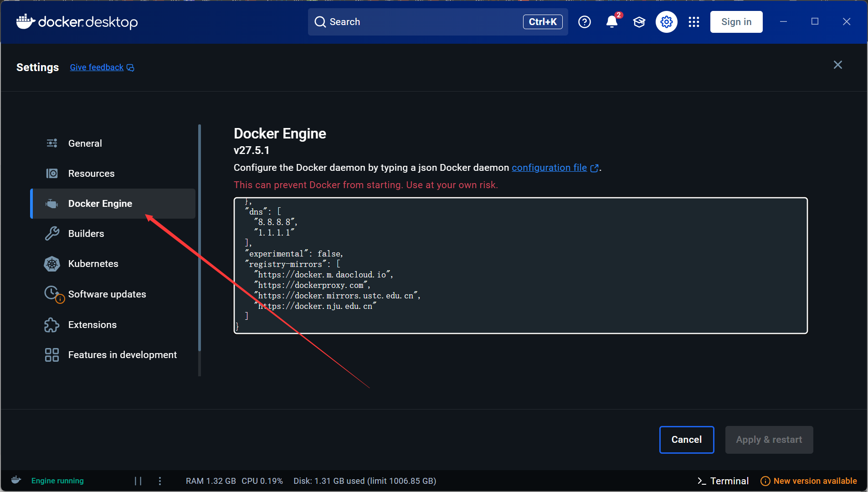Click the Kubernetes wheel icon
The width and height of the screenshot is (868, 492).
52,264
